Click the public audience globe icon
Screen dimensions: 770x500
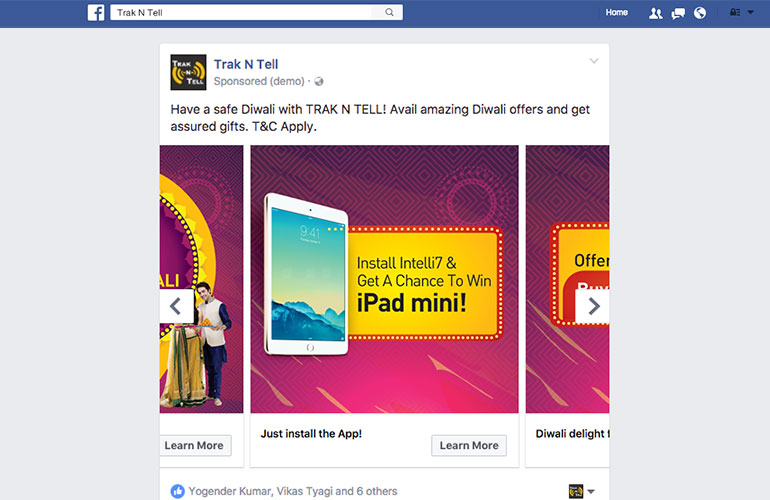319,82
